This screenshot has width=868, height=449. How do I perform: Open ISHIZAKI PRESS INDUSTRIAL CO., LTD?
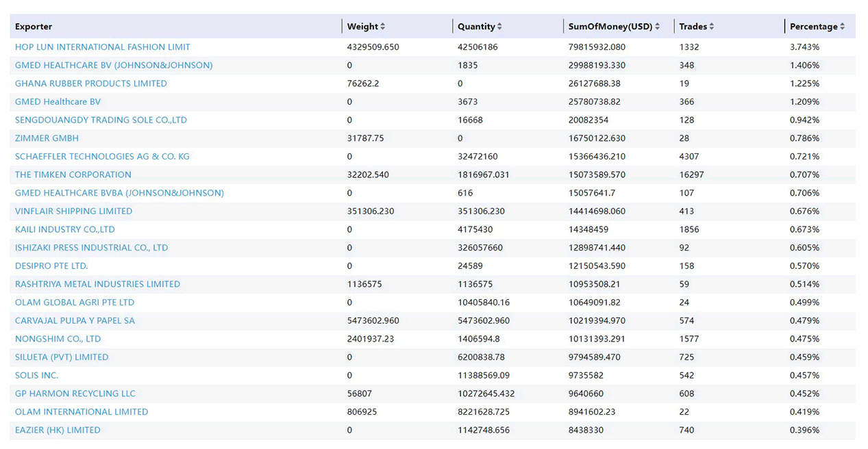pyautogui.click(x=91, y=248)
